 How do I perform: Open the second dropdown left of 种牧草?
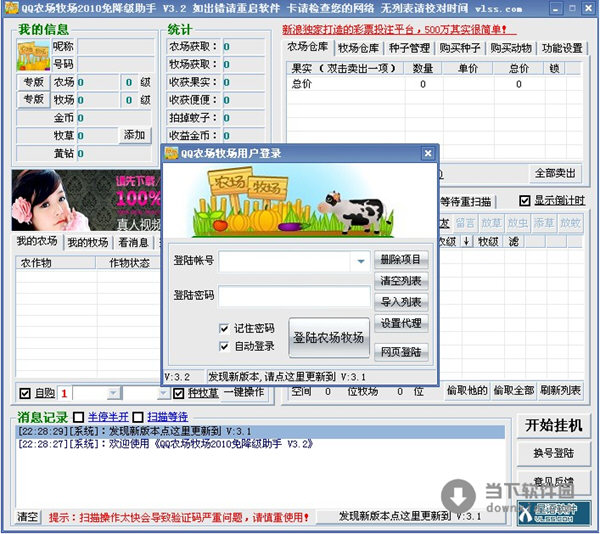(163, 393)
